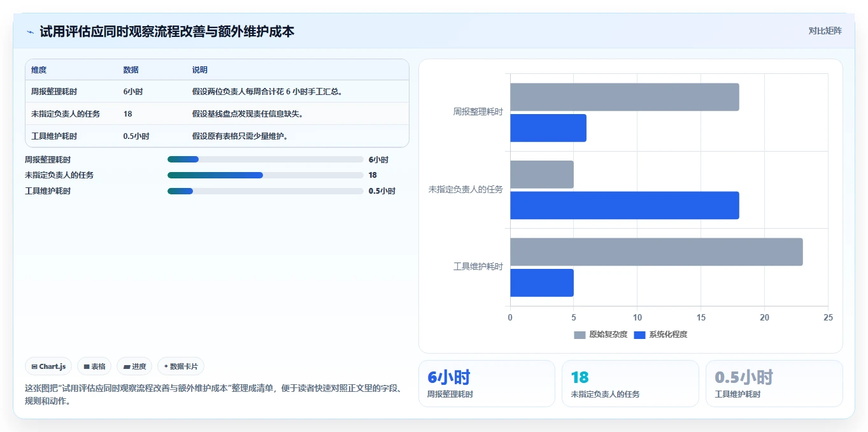Image resolution: width=868 pixels, height=432 pixels.
Task: Click the chart y-axis label 周报整理耗时
Action: click(478, 112)
